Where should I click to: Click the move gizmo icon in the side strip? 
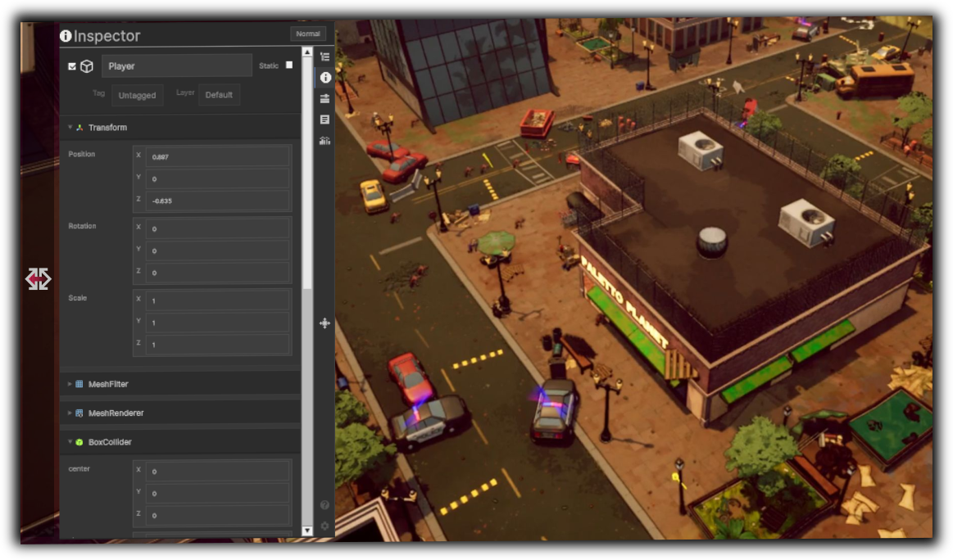pos(325,323)
